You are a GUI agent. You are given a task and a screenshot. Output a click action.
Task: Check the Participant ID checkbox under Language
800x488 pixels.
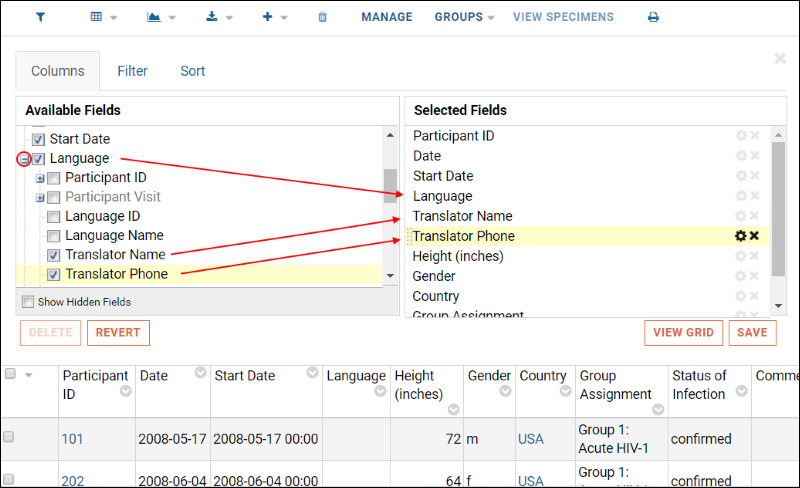point(54,178)
